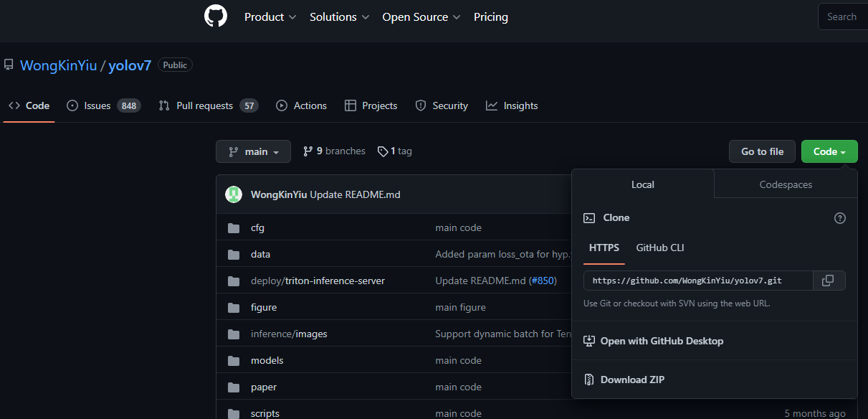Click the Go to file button
The height and width of the screenshot is (419, 868).
763,151
